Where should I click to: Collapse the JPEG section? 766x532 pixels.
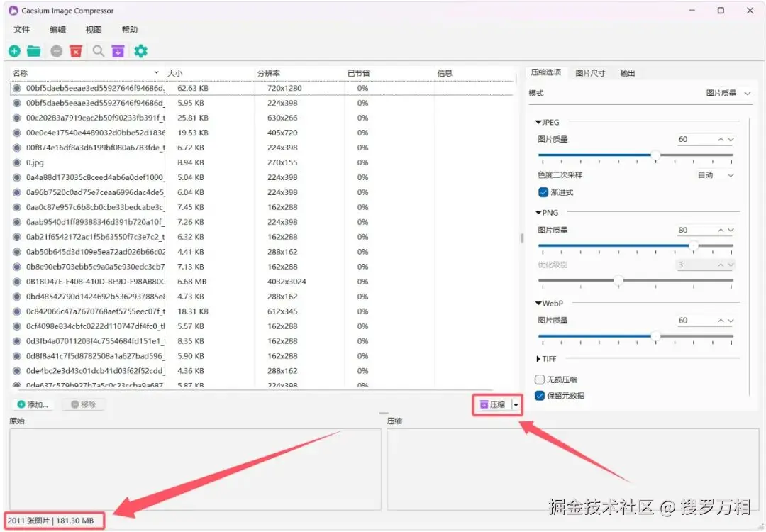click(x=538, y=122)
